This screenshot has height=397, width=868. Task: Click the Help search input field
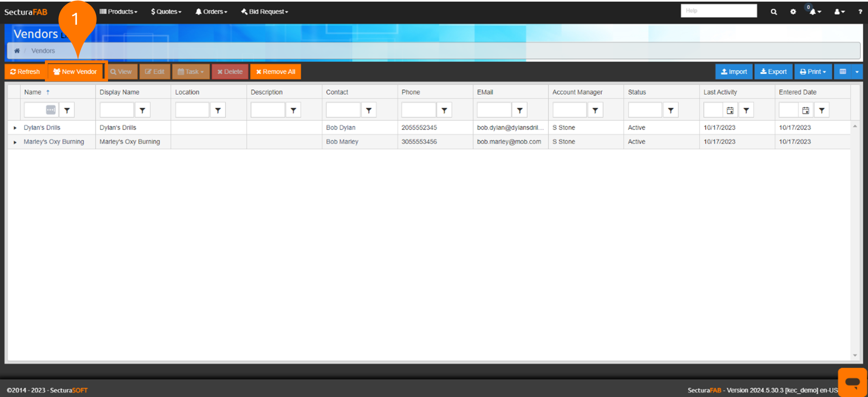718,11
